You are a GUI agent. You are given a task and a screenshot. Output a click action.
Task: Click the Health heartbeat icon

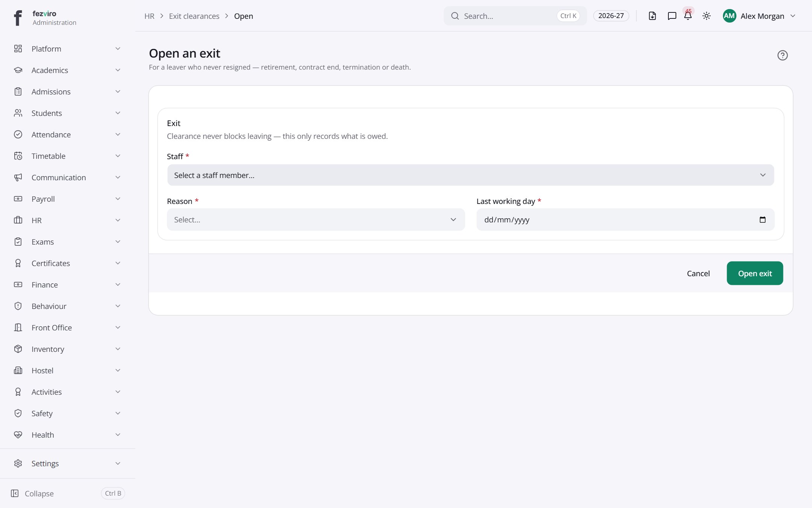(18, 435)
